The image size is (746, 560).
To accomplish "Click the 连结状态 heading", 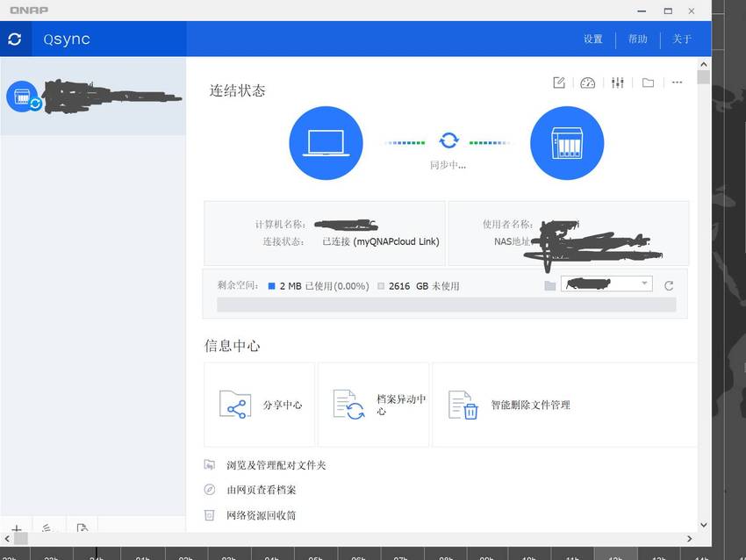I will click(x=238, y=90).
